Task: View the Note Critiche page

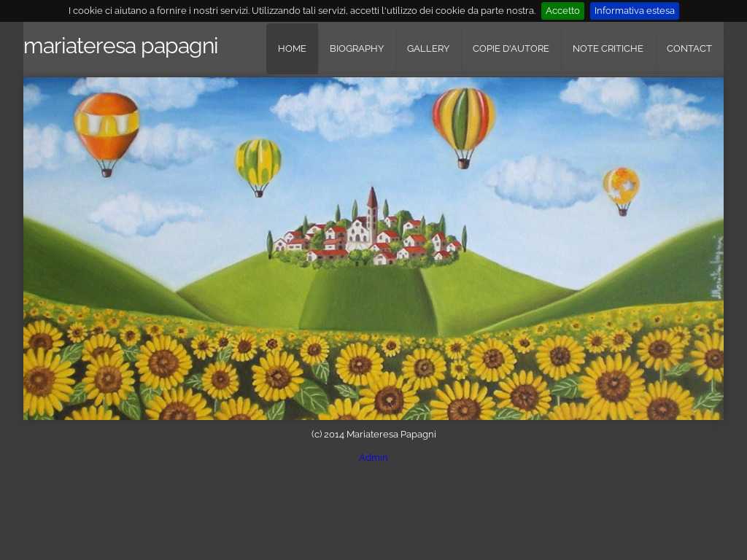Action: pyautogui.click(x=608, y=49)
